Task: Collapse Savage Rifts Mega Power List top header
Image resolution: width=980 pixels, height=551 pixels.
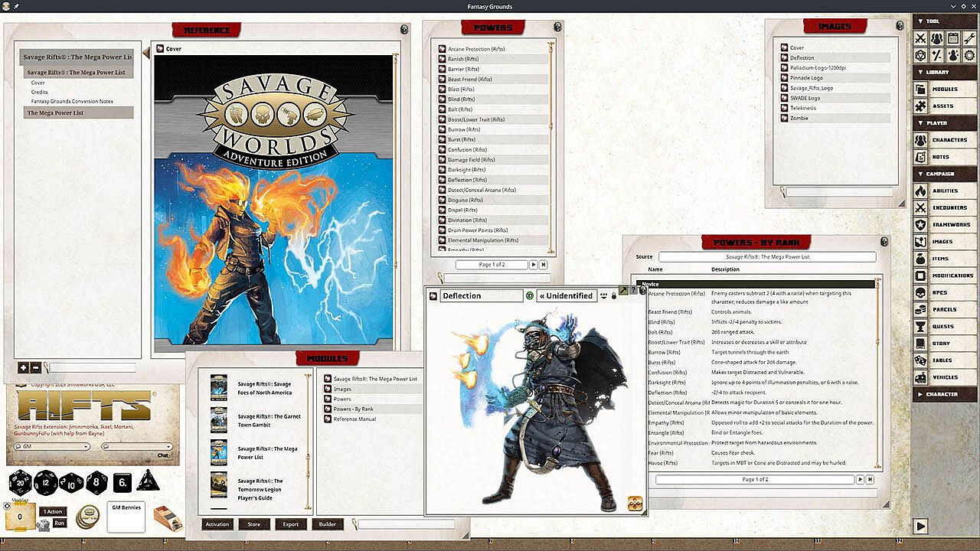Action: (x=77, y=57)
